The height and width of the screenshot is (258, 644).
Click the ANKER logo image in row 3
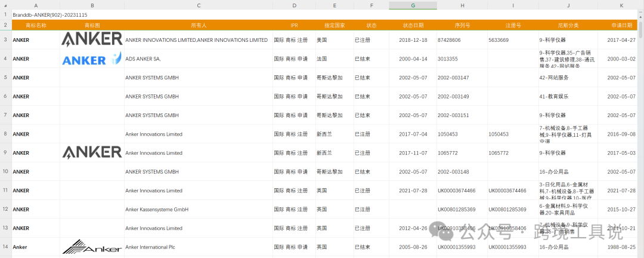[92, 39]
